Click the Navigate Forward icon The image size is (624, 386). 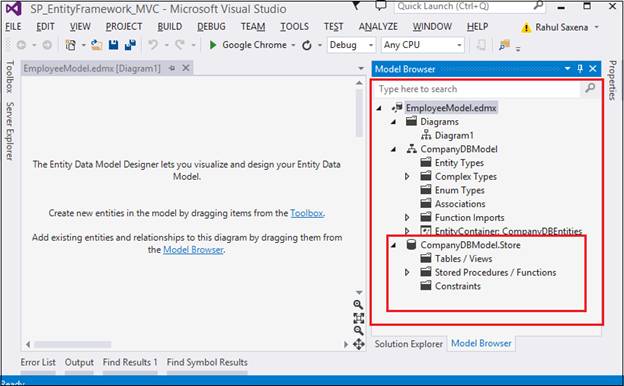tap(47, 45)
